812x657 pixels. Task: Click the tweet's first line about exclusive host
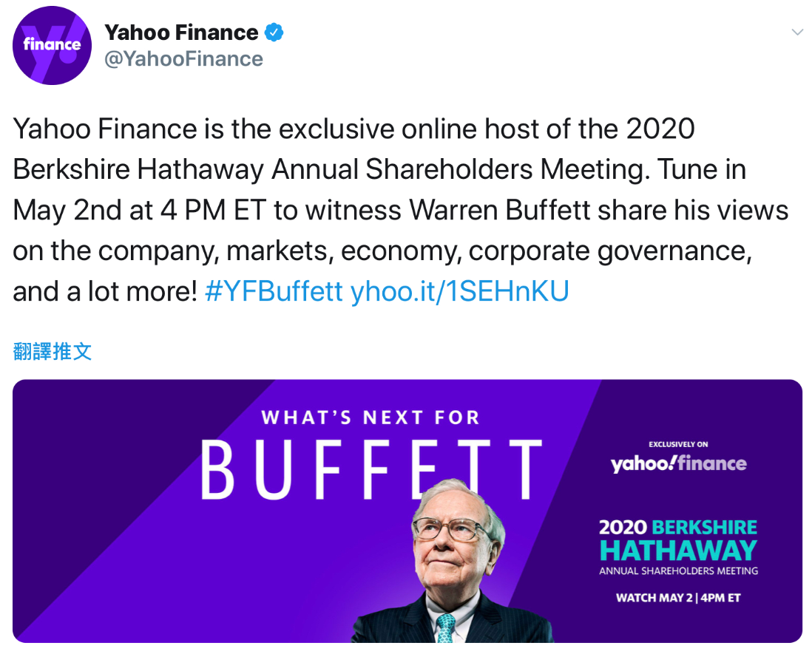353,129
